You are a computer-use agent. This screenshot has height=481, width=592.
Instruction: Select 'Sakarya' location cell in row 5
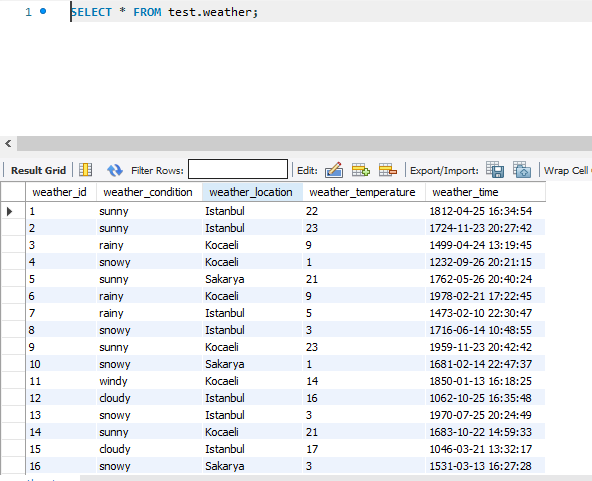point(253,279)
